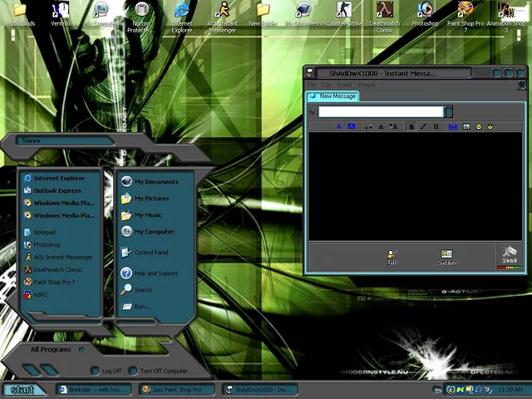
Task: Open My Documents desktop icon
Action: point(303,15)
